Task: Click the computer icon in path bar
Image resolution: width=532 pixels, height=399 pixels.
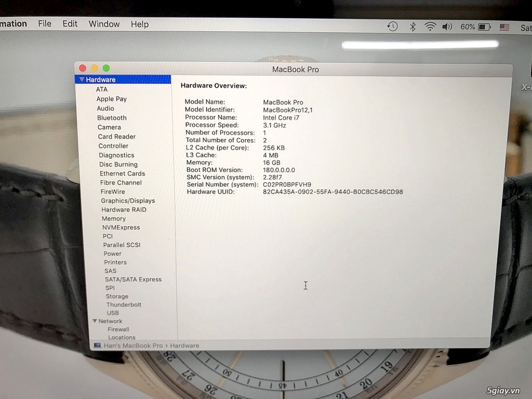Action: pyautogui.click(x=97, y=345)
